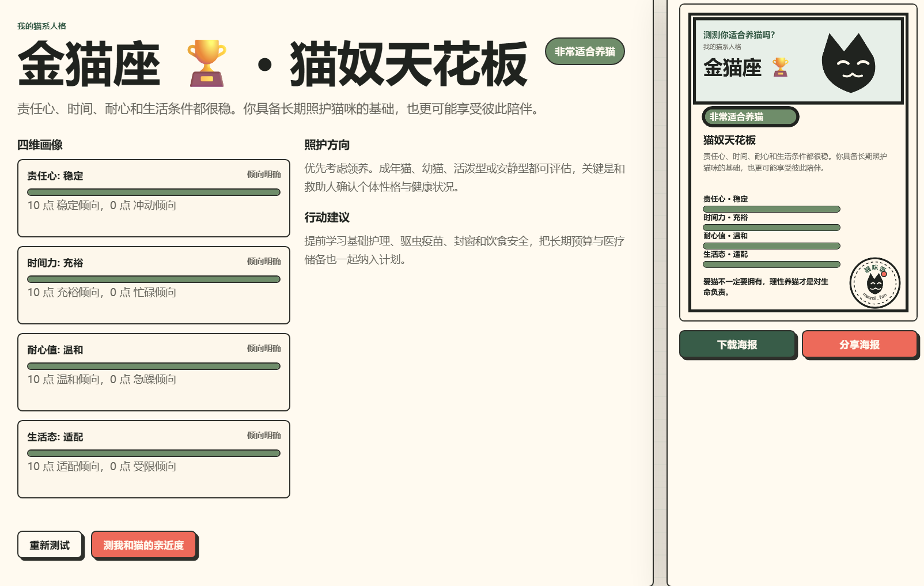Click the 非常适合养猫 badge in the poster
The image size is (924, 586).
click(x=750, y=116)
